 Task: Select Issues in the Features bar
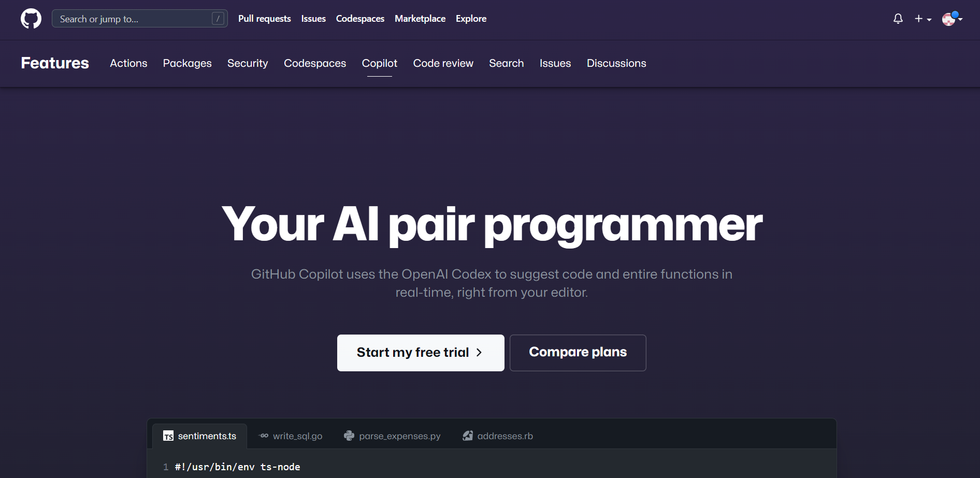point(555,63)
